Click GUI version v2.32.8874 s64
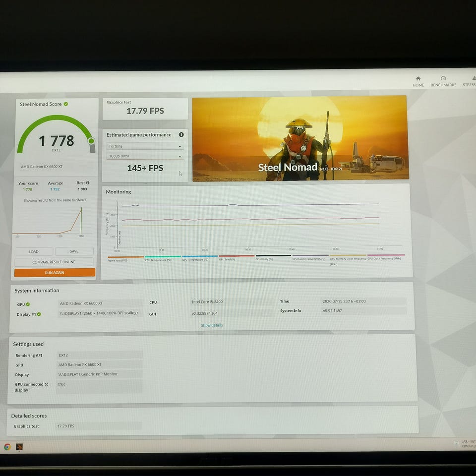This screenshot has height=476, width=476. pos(232,313)
